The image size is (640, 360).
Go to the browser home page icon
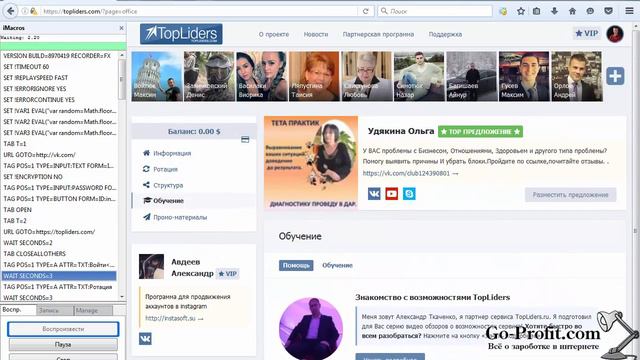572,11
